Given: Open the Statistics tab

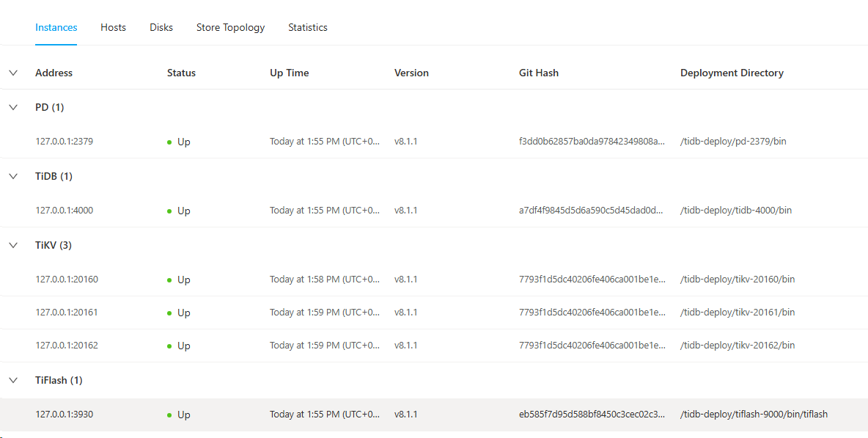Looking at the screenshot, I should pyautogui.click(x=307, y=27).
